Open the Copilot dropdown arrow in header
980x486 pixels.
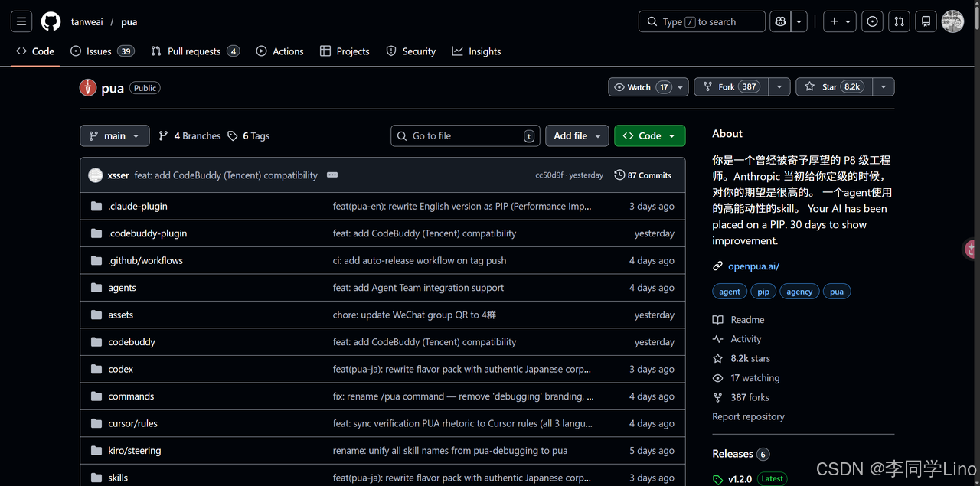click(799, 21)
